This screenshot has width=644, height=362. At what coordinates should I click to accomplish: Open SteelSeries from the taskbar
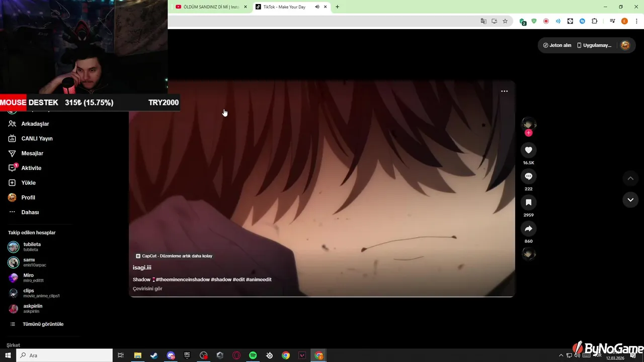tap(270, 355)
